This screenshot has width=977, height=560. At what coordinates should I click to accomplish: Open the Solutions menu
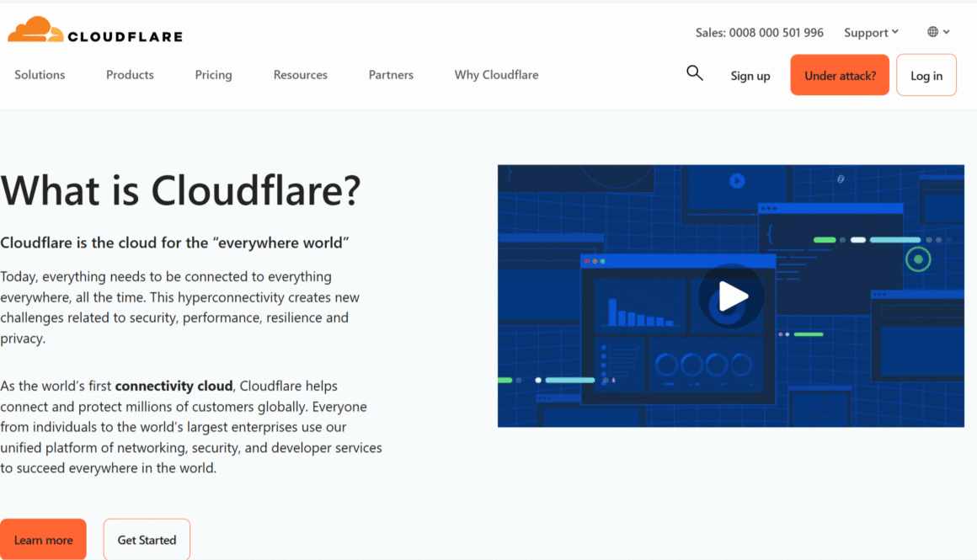point(40,74)
